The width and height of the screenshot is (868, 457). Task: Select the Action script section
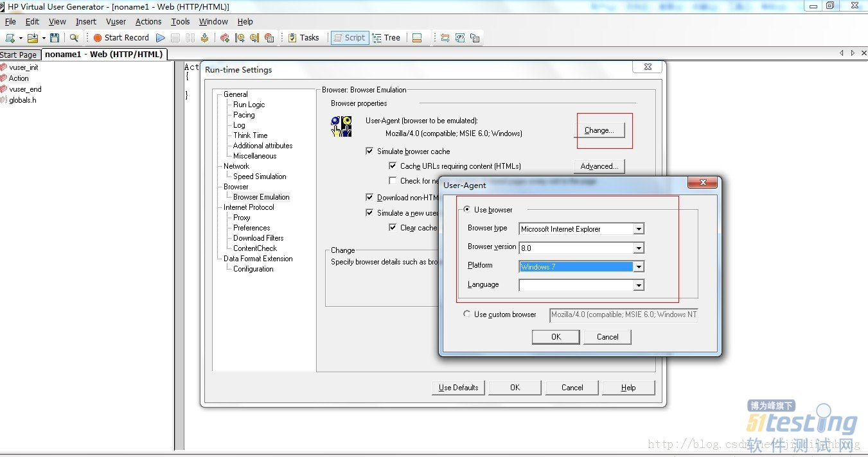pos(19,78)
